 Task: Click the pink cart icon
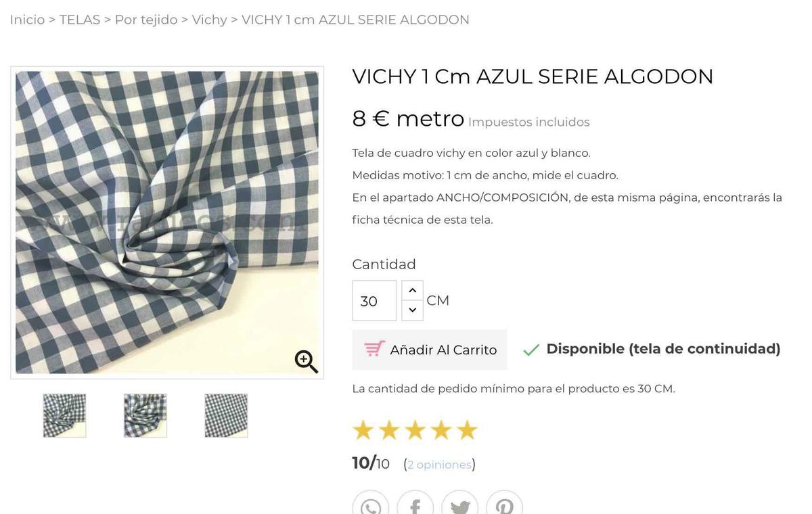(x=374, y=349)
